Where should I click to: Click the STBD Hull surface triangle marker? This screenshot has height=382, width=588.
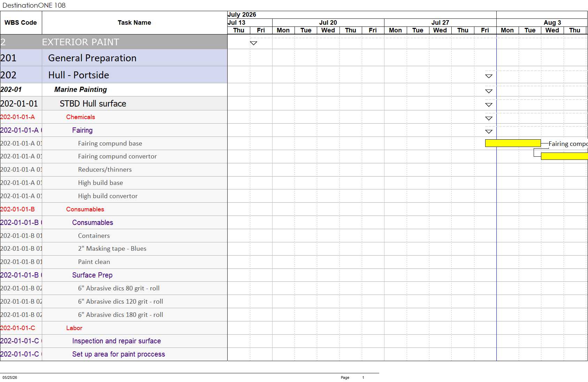click(489, 105)
